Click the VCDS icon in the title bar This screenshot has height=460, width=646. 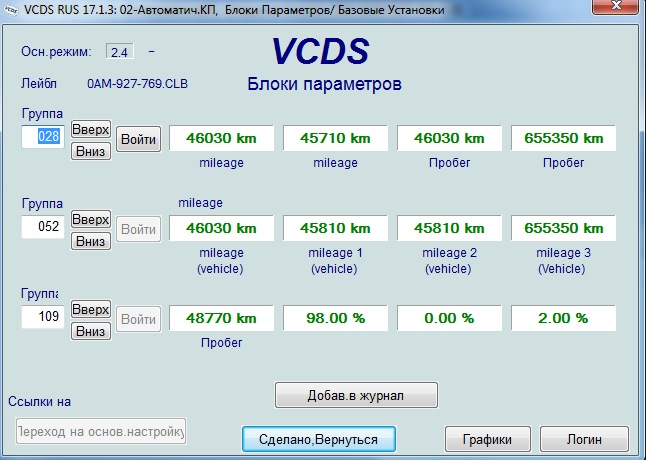(x=10, y=10)
